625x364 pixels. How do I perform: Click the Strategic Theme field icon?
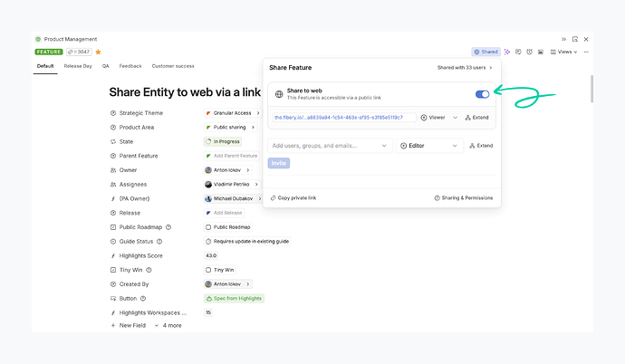pos(113,113)
